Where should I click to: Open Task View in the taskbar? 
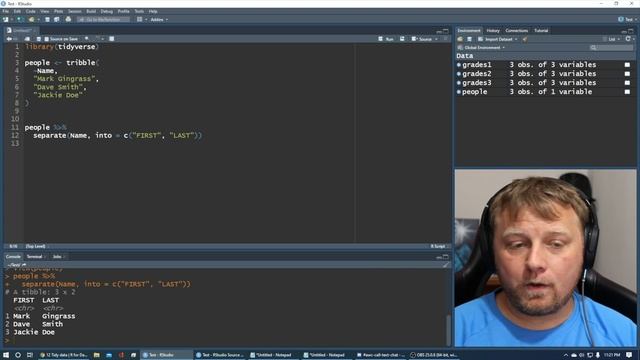click(29, 355)
